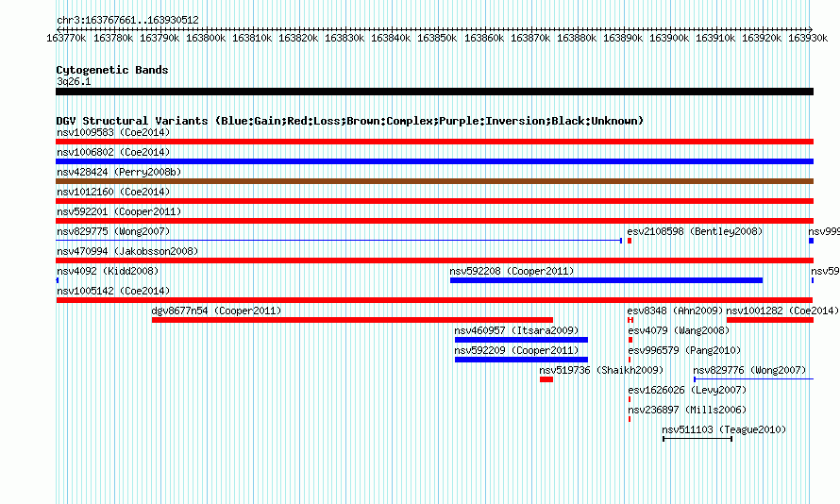
Task: Click the nsv592201 (Cooper2011) label
Action: point(119,211)
